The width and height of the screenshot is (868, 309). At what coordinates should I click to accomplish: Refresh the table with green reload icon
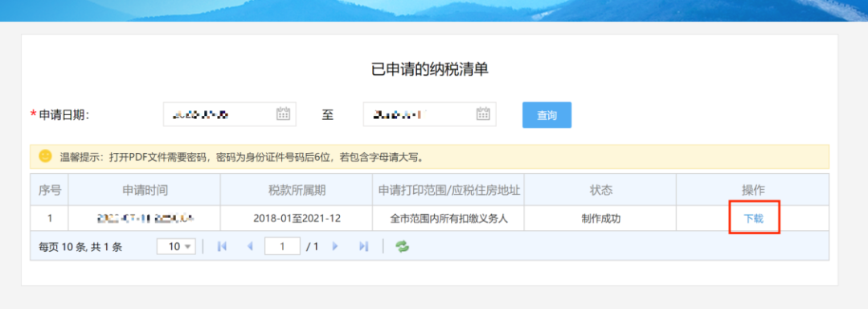[x=402, y=246]
